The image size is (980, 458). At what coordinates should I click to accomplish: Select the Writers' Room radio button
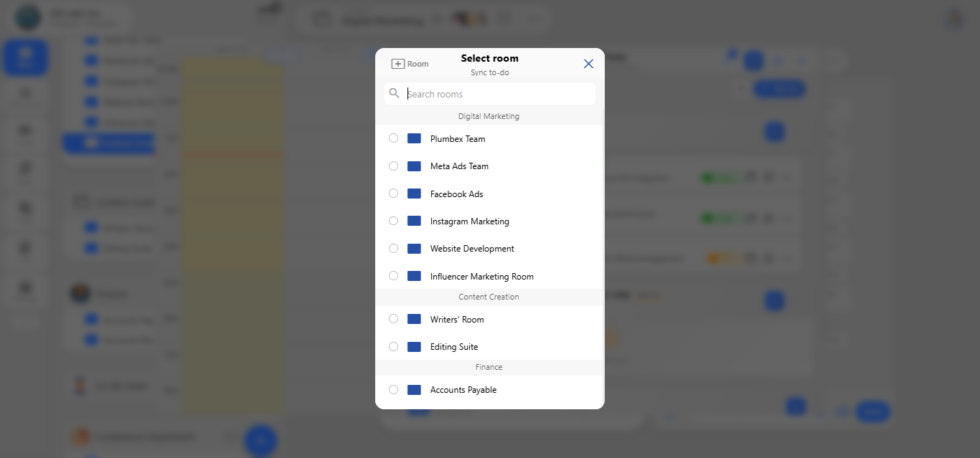click(393, 319)
